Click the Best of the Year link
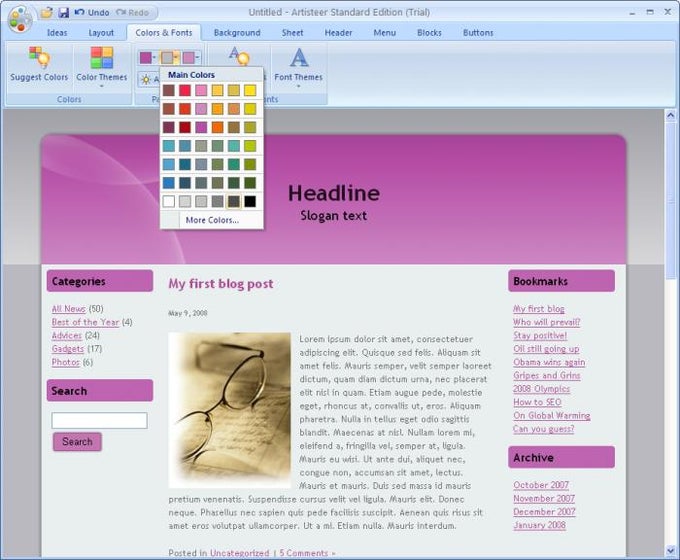The height and width of the screenshot is (560, 680). pyautogui.click(x=85, y=322)
